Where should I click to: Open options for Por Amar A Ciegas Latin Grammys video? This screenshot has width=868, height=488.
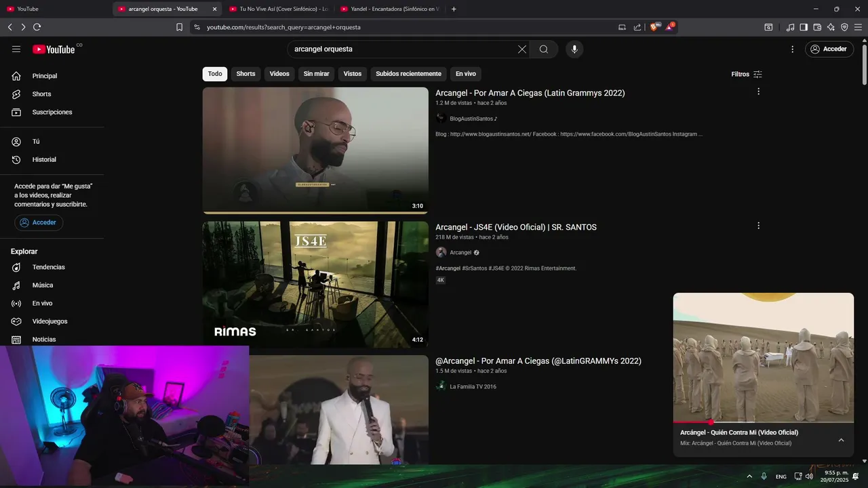click(758, 91)
